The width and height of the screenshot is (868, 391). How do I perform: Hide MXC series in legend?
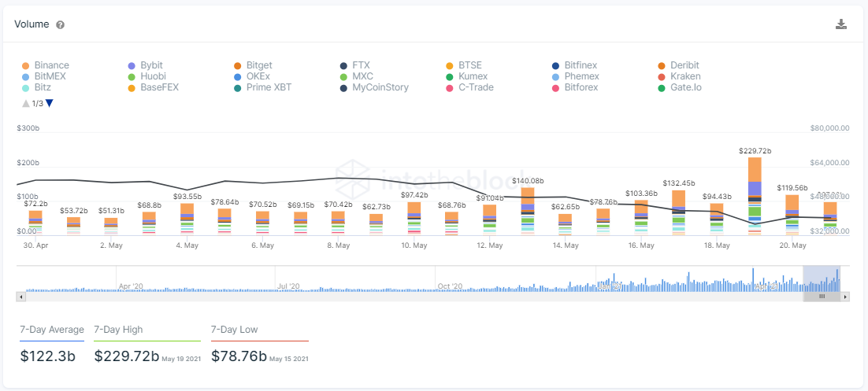coord(357,76)
